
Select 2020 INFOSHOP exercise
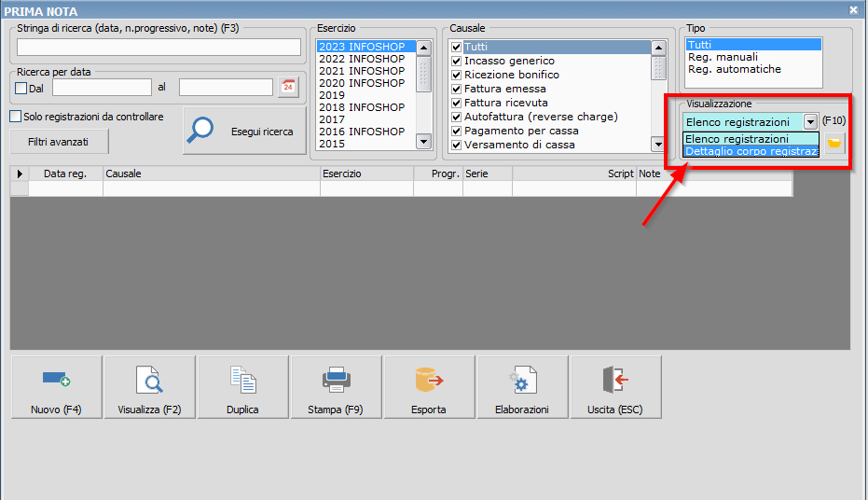tap(366, 83)
